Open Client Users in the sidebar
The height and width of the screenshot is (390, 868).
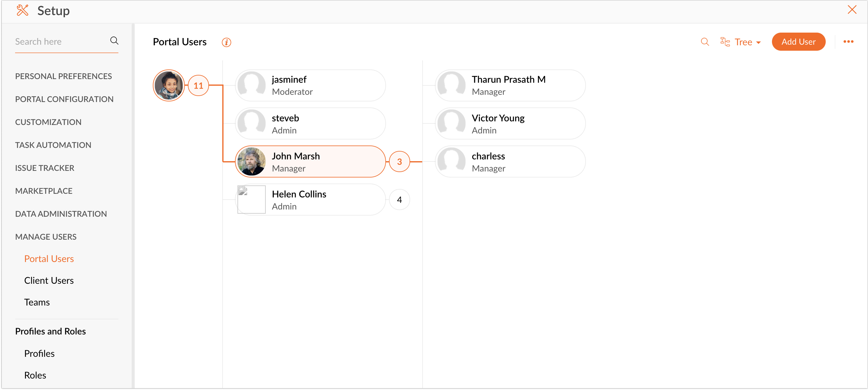49,280
